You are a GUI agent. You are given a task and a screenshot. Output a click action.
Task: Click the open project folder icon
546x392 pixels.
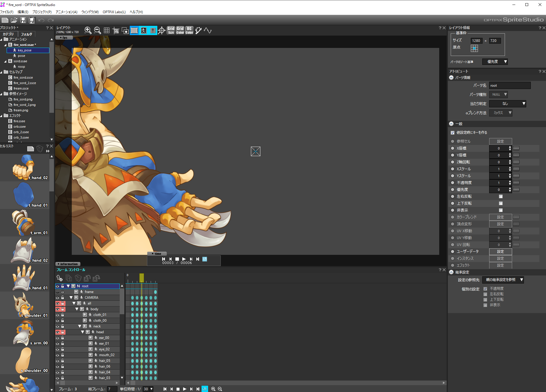[14, 20]
